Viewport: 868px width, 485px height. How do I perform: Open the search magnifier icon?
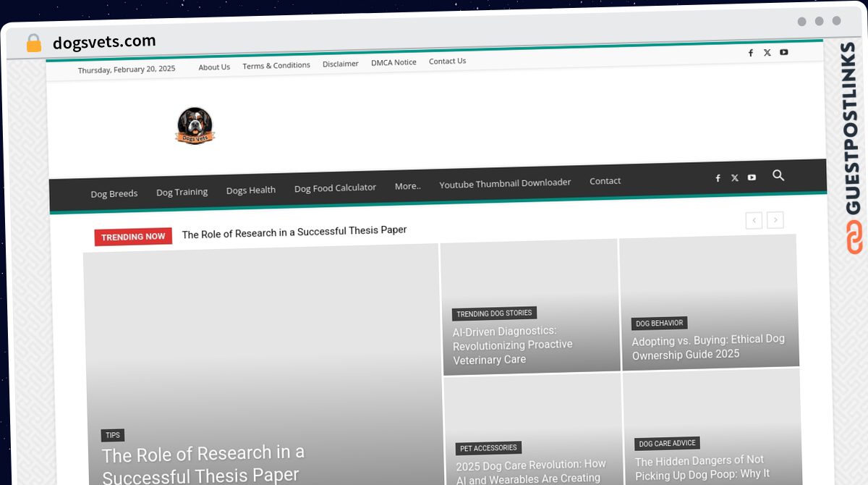point(778,175)
